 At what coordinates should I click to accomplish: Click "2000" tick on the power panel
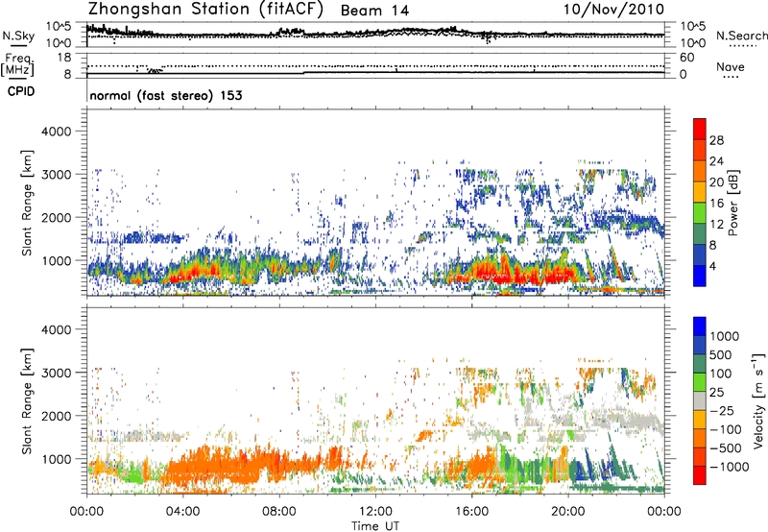[57, 217]
